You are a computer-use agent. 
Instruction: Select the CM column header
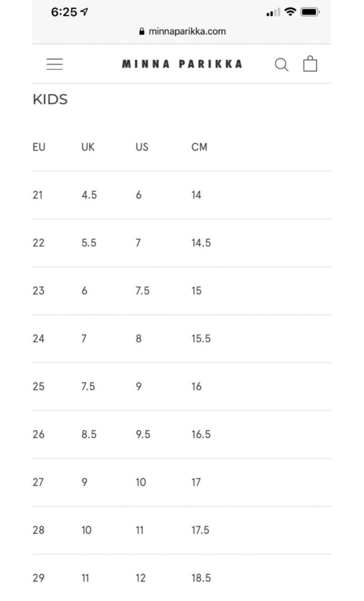point(199,147)
